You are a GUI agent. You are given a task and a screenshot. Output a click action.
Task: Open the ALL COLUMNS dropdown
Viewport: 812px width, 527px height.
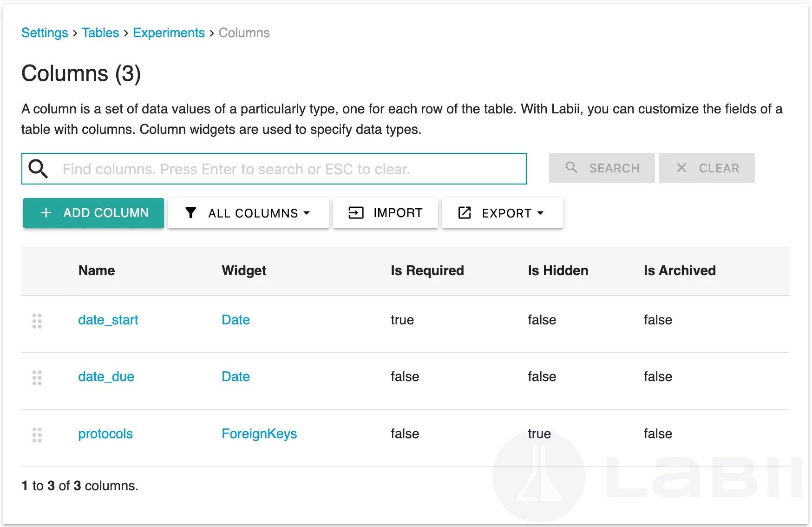249,213
